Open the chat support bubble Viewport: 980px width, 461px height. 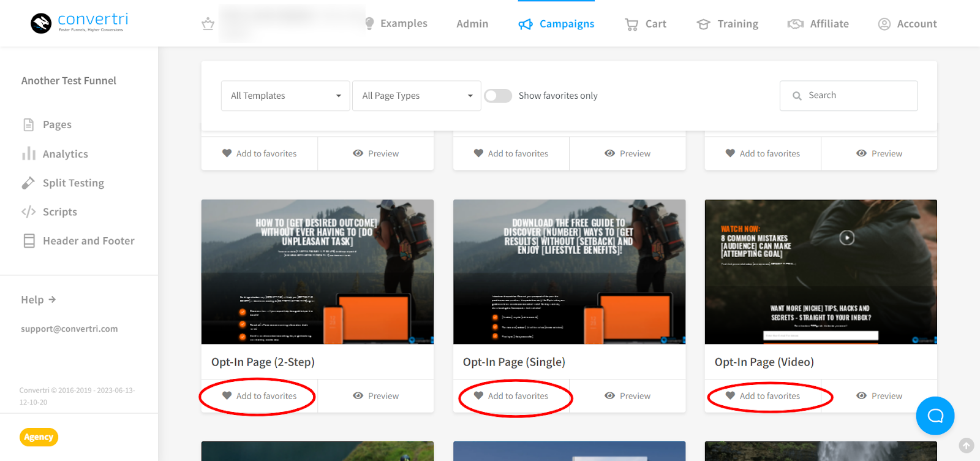pyautogui.click(x=935, y=416)
